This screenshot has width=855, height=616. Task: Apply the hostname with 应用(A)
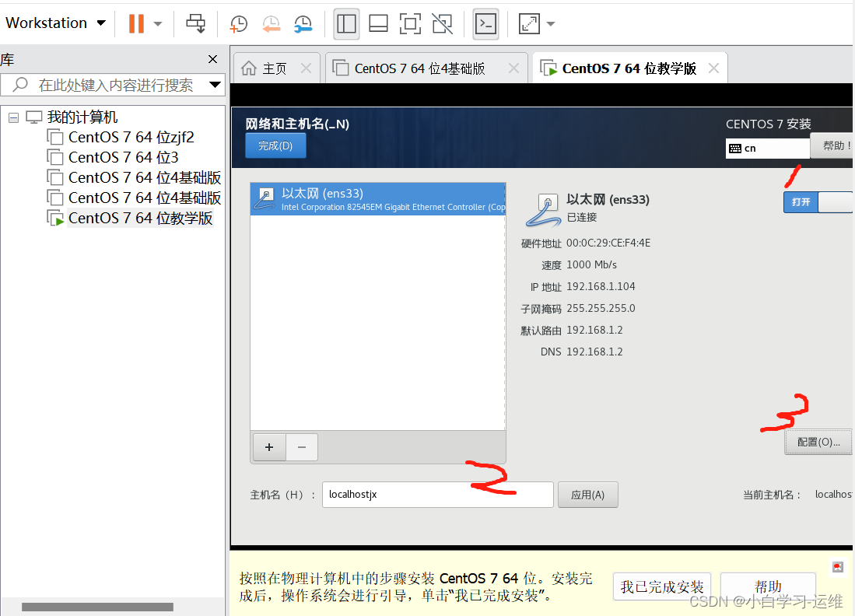click(588, 495)
